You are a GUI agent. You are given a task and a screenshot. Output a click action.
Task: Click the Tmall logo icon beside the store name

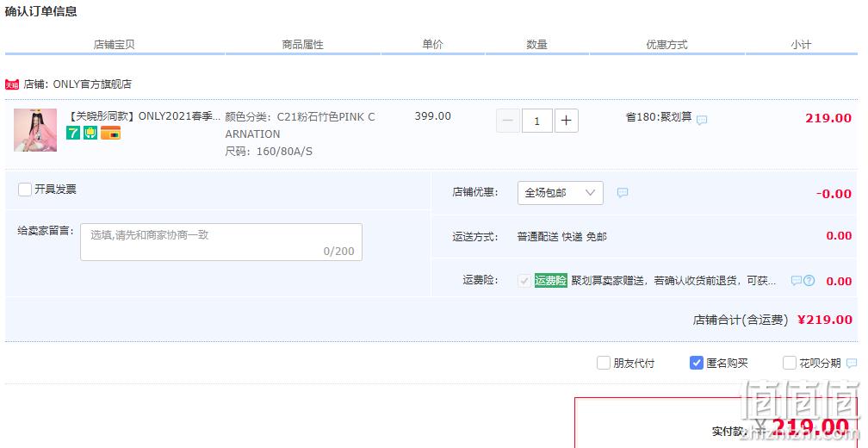pos(12,84)
